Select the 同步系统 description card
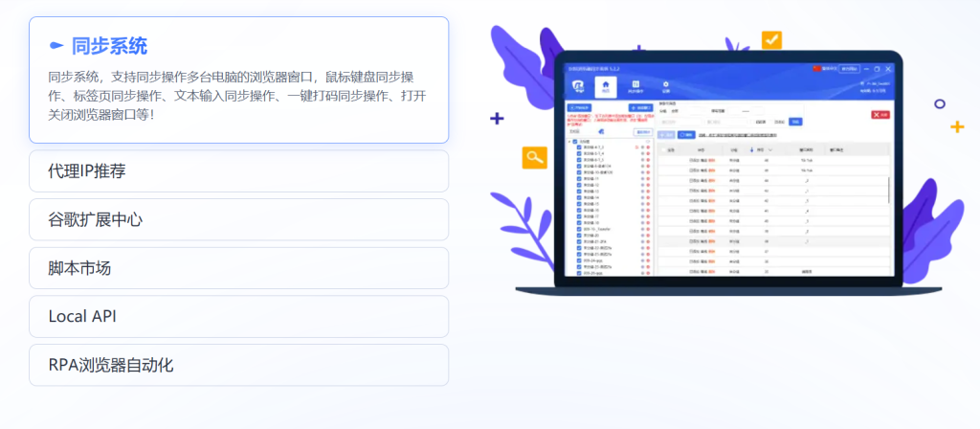The image size is (980, 429). (x=238, y=80)
